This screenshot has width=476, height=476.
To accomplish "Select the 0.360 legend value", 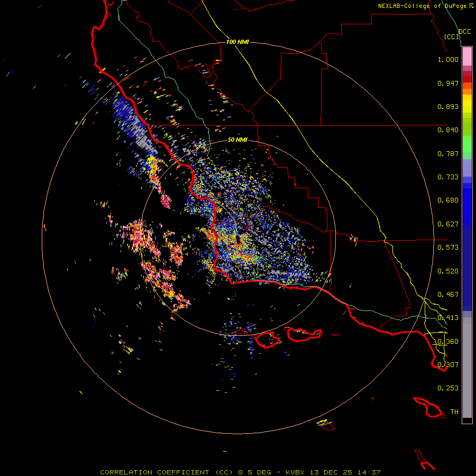I will click(448, 342).
